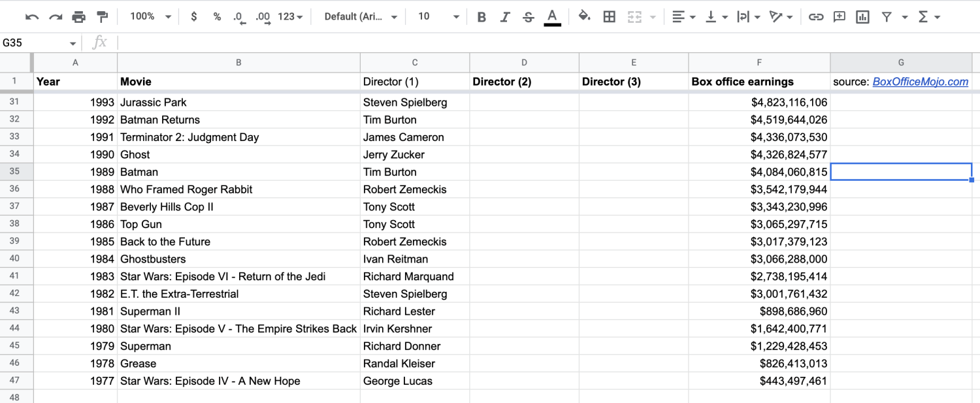Open text rotation options
Viewport: 980px width, 403px height.
tap(781, 17)
